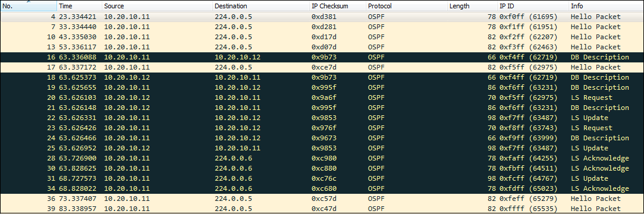
Task: Click IP ID 0xfeff (65279)
Action: coord(528,199)
